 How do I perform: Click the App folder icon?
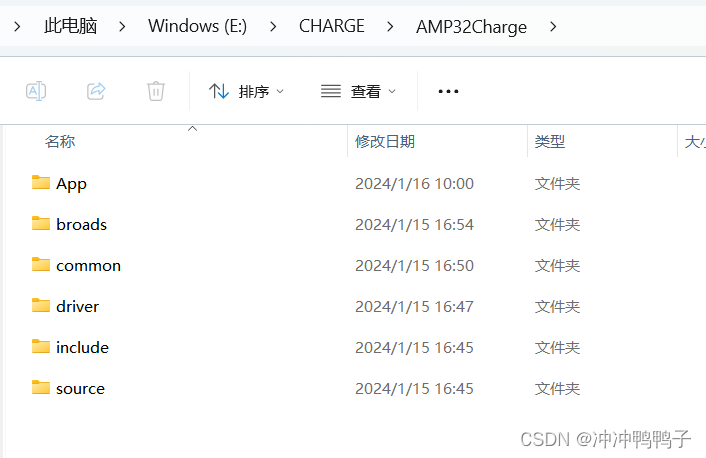pos(41,182)
